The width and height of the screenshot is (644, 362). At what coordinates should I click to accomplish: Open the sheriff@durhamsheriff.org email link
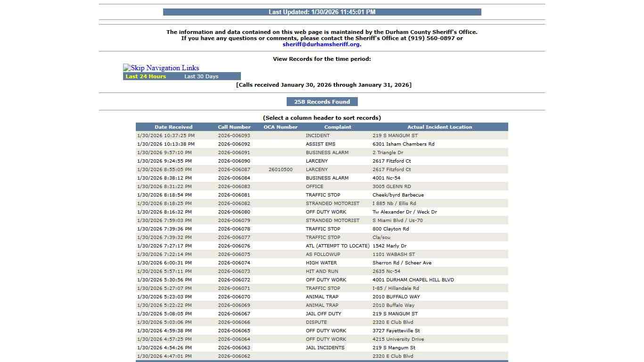click(321, 44)
